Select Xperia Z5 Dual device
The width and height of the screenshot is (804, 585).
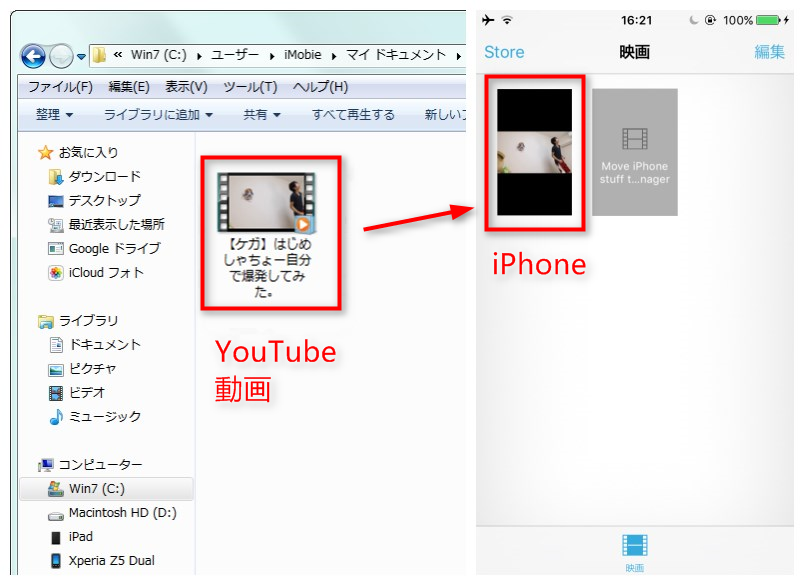[x=111, y=561]
